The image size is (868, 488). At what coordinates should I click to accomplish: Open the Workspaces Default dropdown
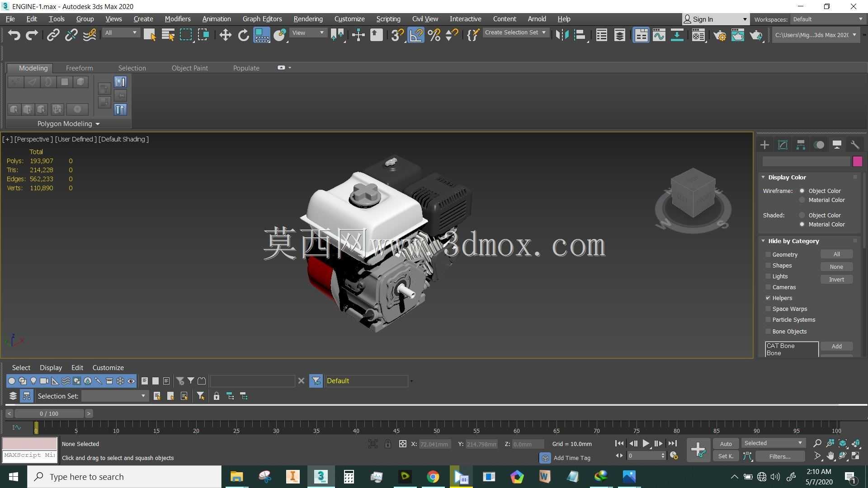[x=827, y=19]
